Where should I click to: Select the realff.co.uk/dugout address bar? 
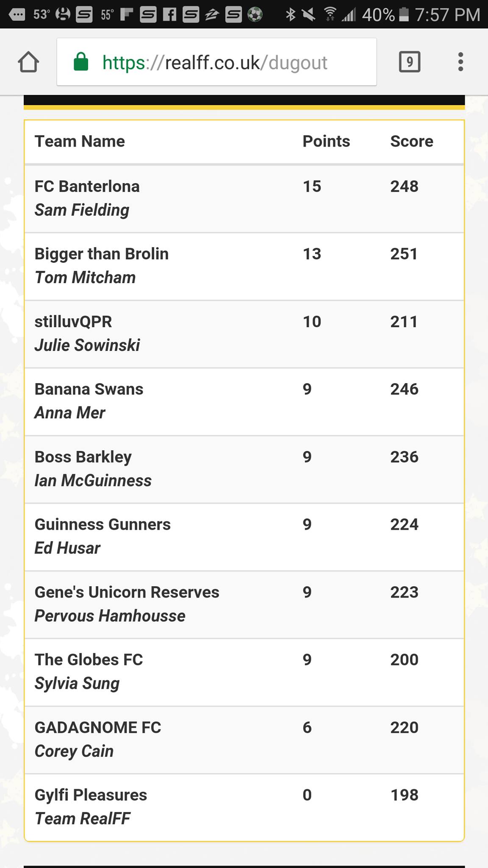pos(216,62)
